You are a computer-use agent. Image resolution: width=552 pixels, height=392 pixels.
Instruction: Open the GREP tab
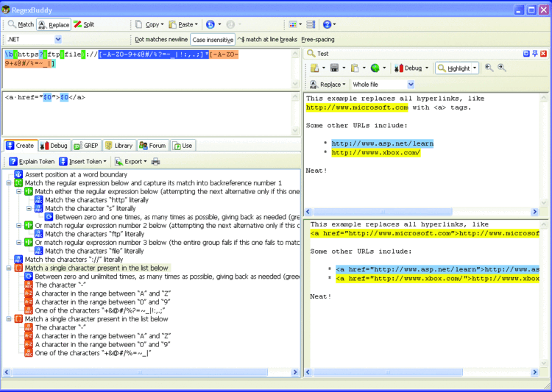(86, 146)
